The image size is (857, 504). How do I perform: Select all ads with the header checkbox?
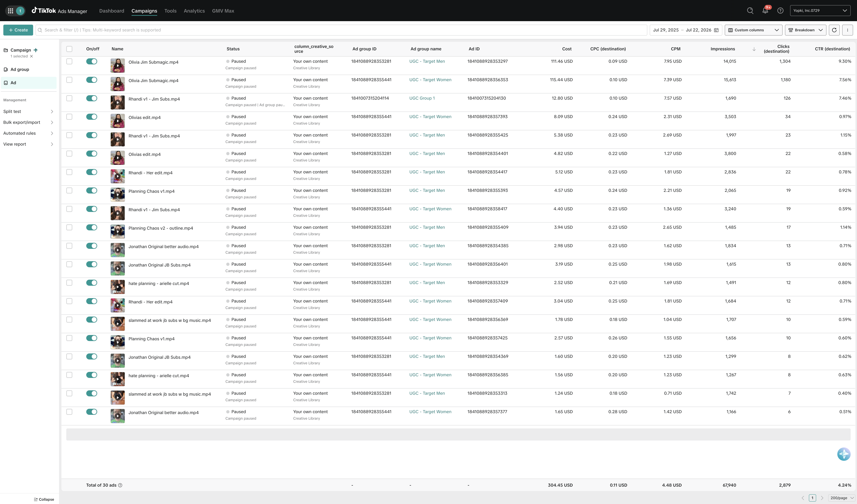pyautogui.click(x=69, y=49)
